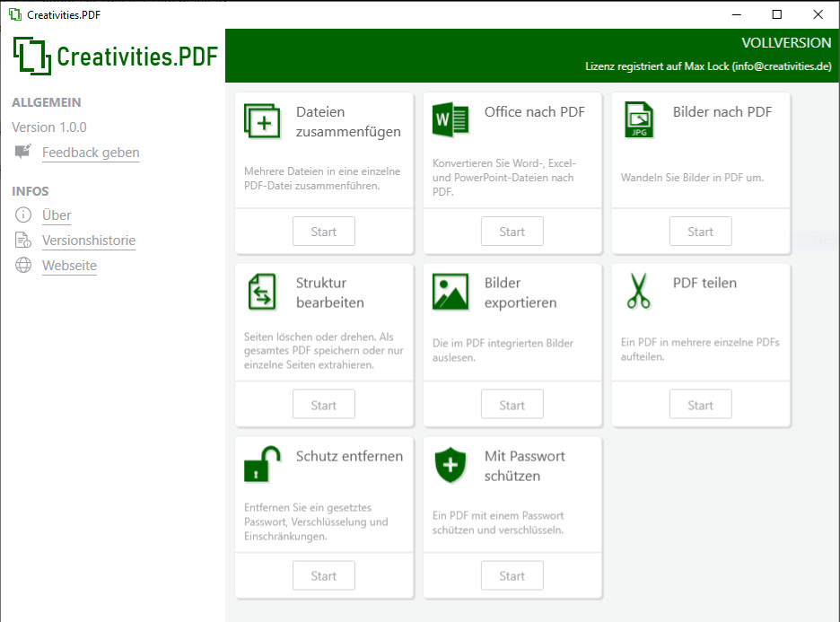840x622 pixels.
Task: Start Bilder nach PDF
Action: point(700,232)
